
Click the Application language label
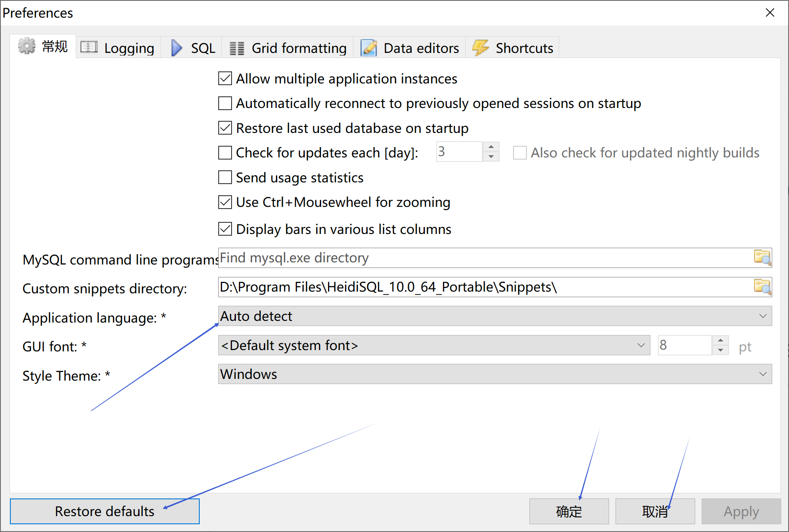94,318
